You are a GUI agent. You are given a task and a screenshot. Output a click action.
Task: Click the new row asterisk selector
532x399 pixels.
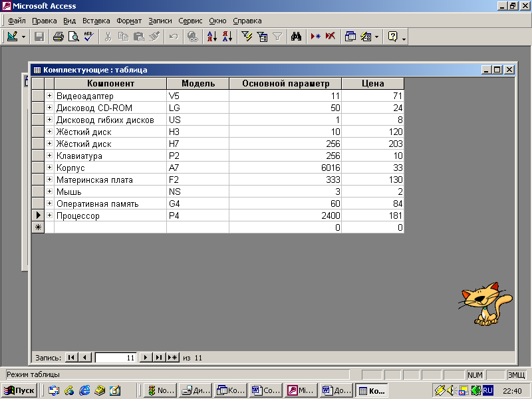pyautogui.click(x=38, y=227)
